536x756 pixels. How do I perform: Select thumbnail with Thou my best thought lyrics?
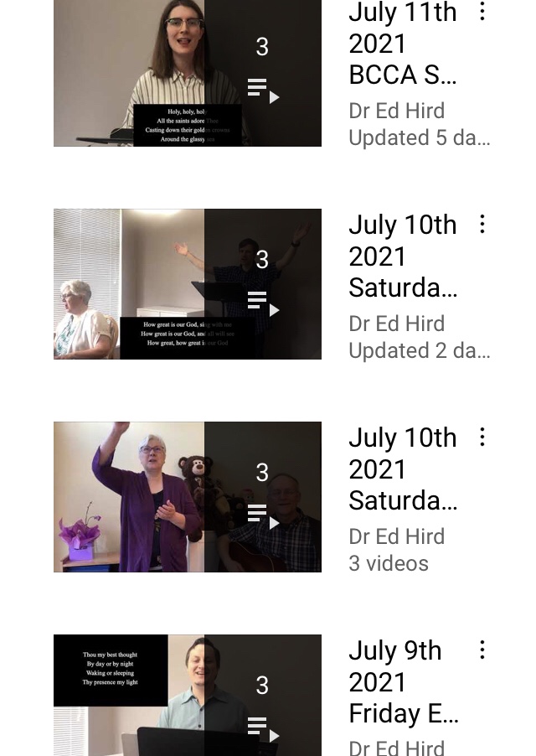[188, 696]
